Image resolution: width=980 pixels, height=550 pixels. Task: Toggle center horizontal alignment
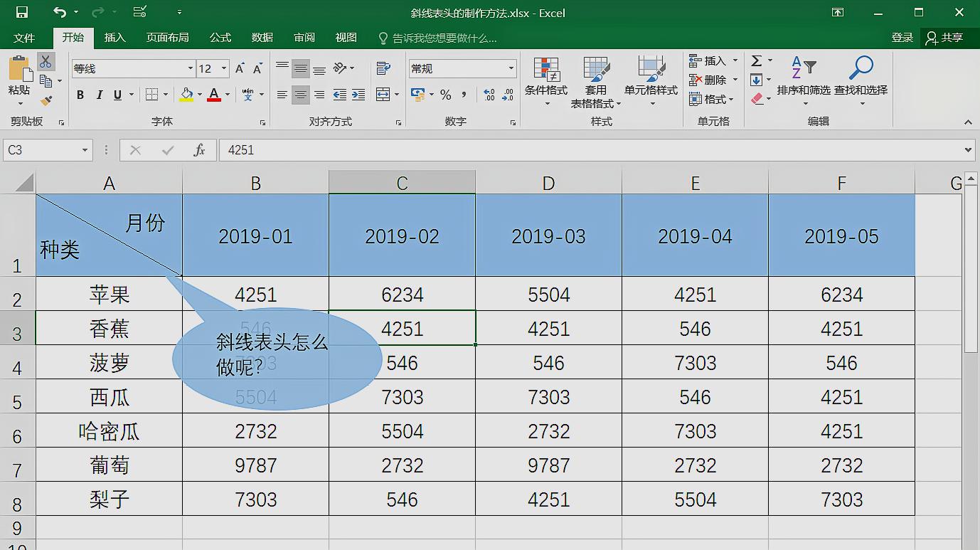pyautogui.click(x=301, y=95)
